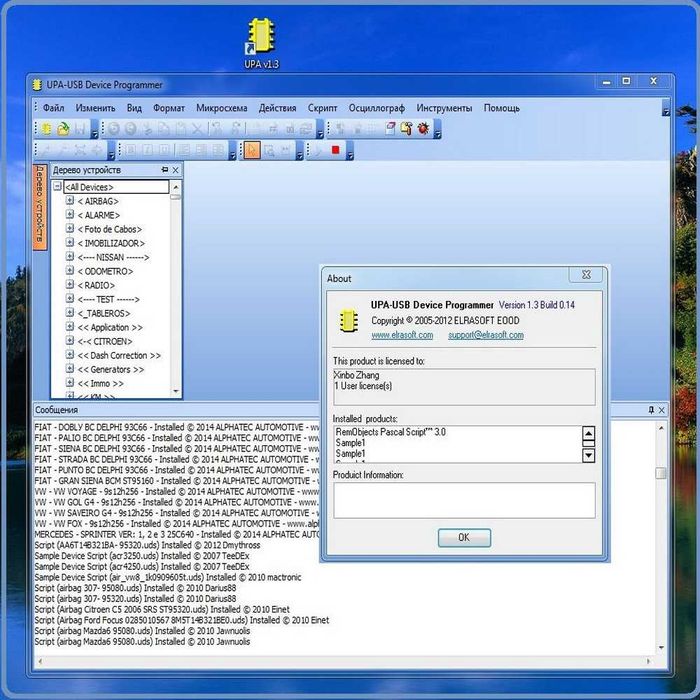The image size is (700, 700).
Task: Click message 'Sample Device Script (acr3250.uds)'
Action: click(x=142, y=556)
